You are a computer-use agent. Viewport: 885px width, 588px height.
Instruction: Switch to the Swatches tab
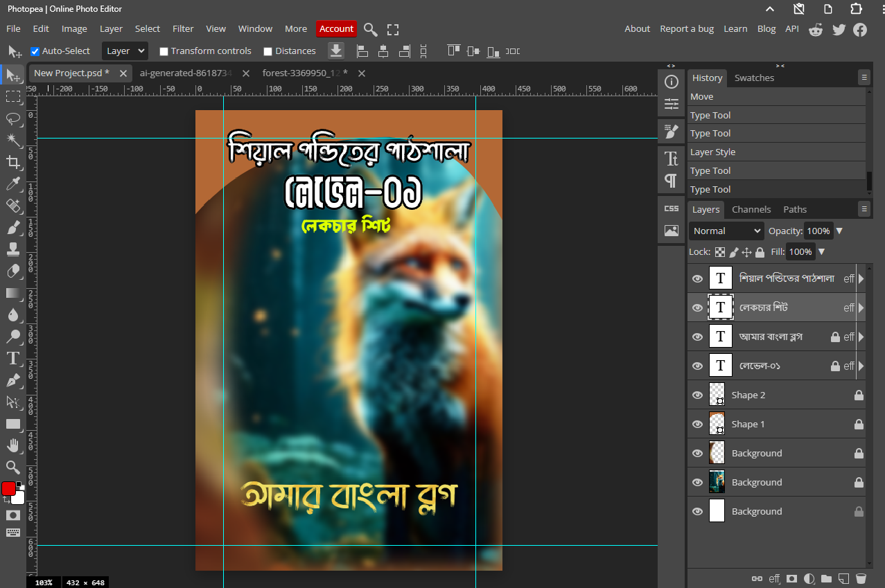tap(754, 78)
